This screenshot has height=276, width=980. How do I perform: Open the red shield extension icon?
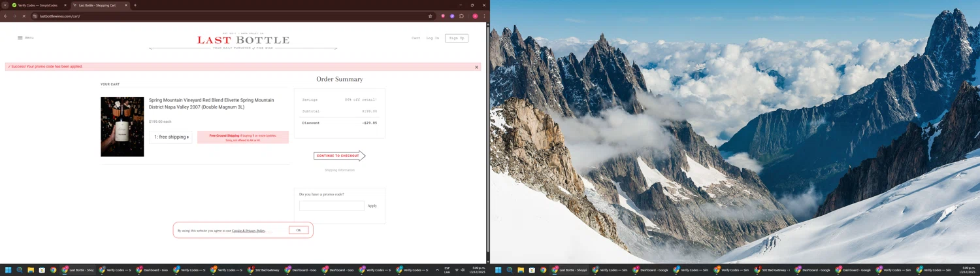click(443, 16)
